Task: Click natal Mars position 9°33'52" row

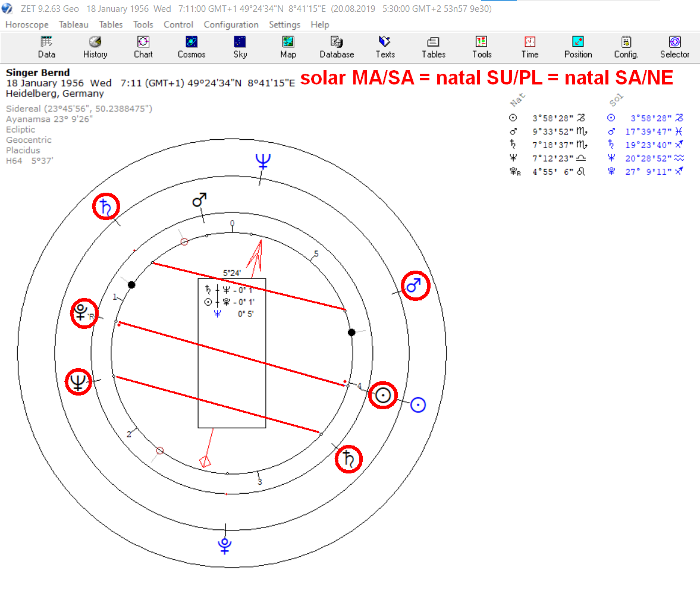Action: coord(548,131)
